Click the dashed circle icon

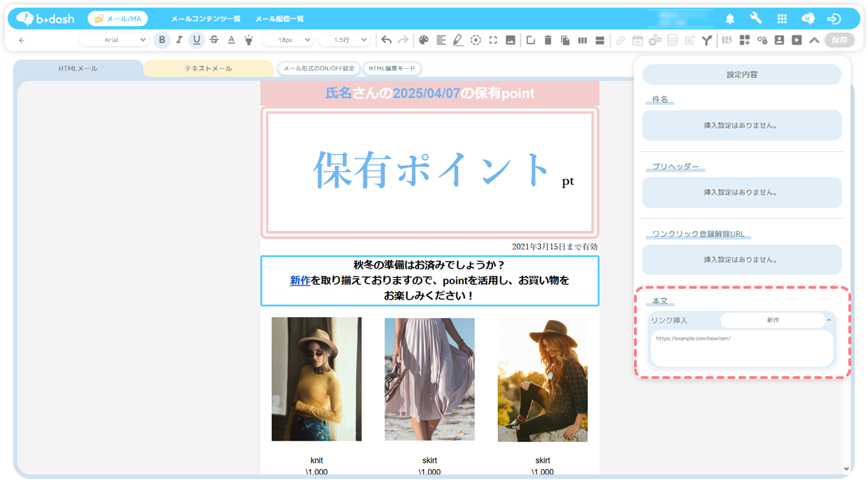click(476, 40)
